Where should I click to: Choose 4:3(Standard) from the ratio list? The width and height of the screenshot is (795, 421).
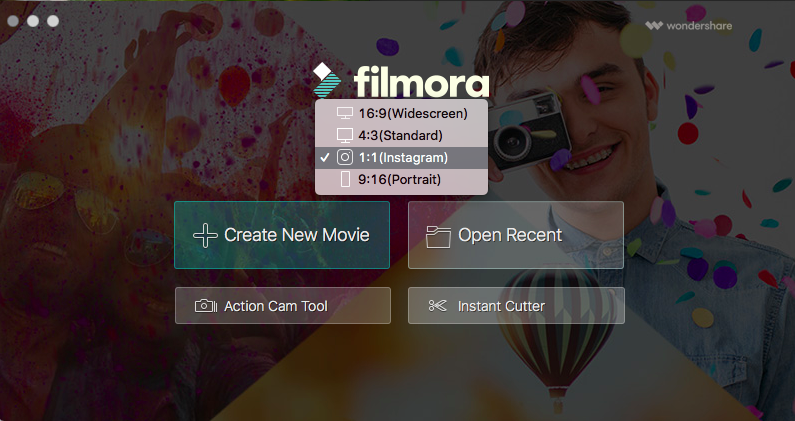click(402, 135)
